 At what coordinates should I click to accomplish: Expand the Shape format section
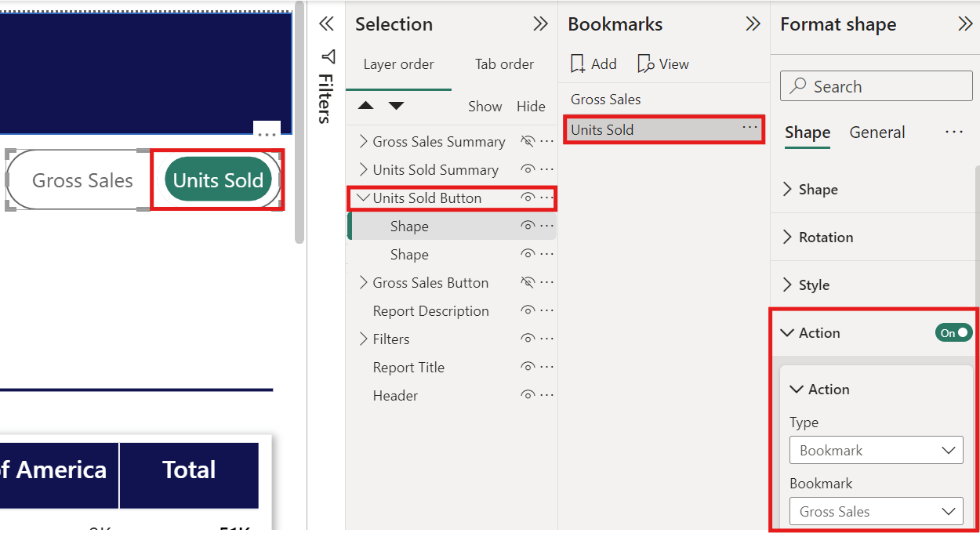787,190
